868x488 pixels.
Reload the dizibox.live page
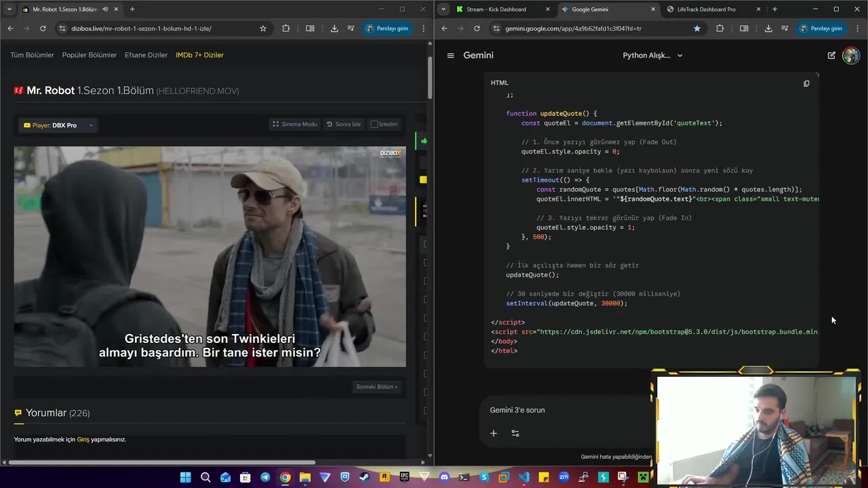pyautogui.click(x=43, y=28)
